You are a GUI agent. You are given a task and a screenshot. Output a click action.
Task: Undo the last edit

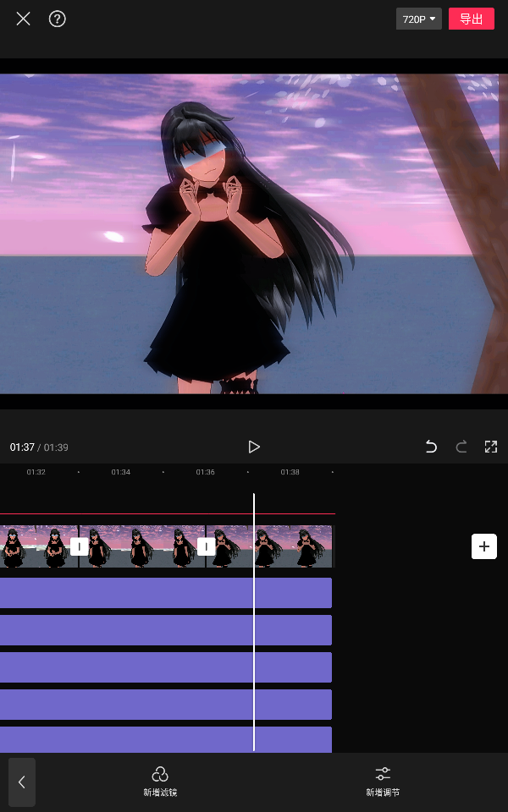(x=431, y=447)
